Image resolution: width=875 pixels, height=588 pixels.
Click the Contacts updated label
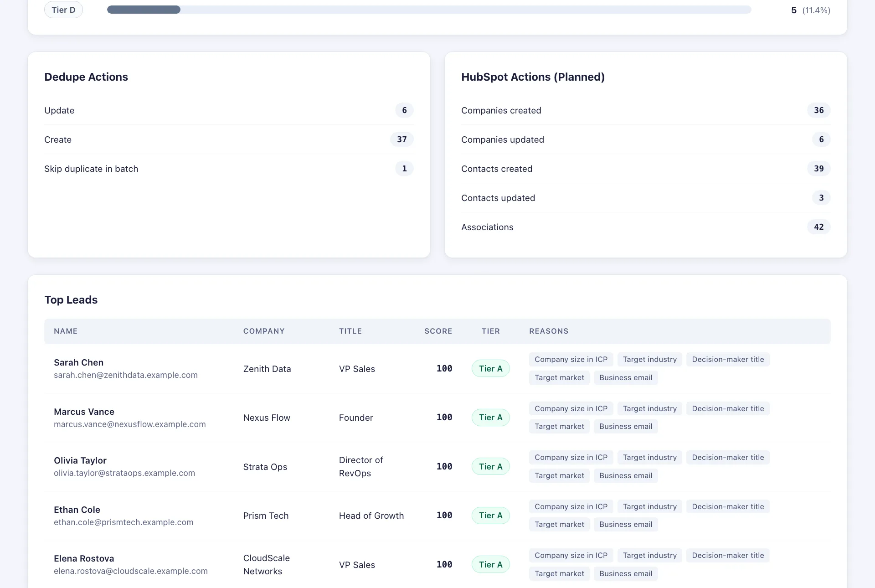pos(498,198)
